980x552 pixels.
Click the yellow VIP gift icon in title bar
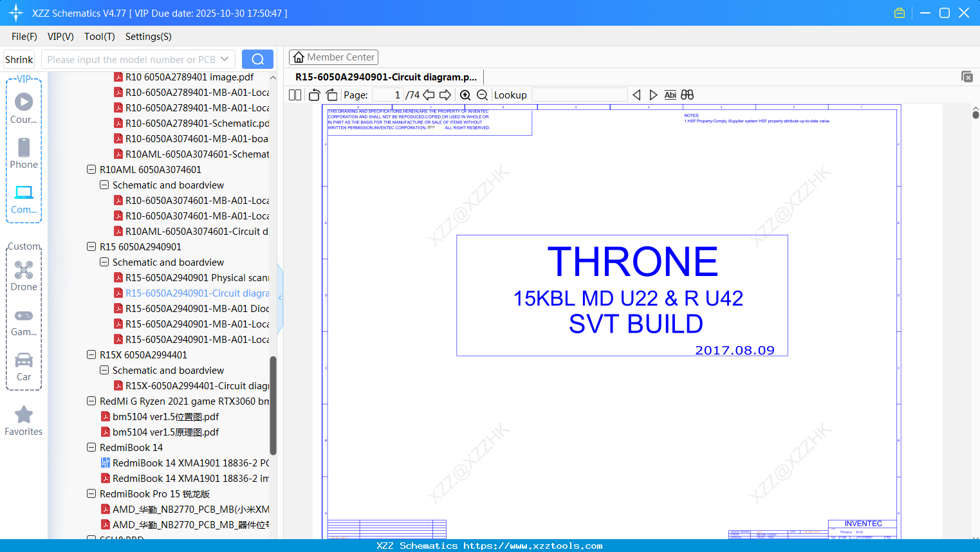(x=900, y=13)
